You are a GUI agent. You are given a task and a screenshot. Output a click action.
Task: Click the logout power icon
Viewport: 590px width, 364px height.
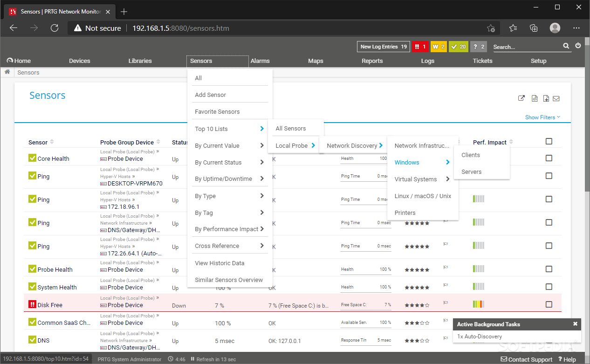click(578, 46)
